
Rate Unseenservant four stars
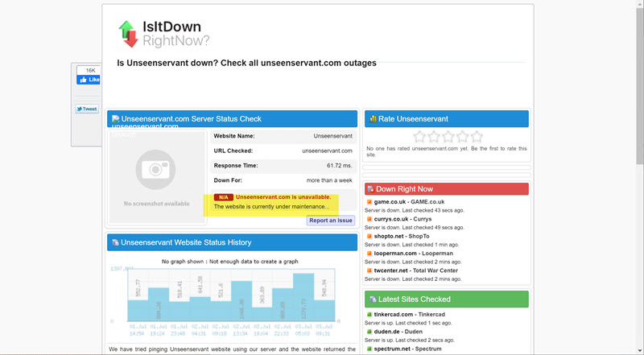(x=462, y=136)
